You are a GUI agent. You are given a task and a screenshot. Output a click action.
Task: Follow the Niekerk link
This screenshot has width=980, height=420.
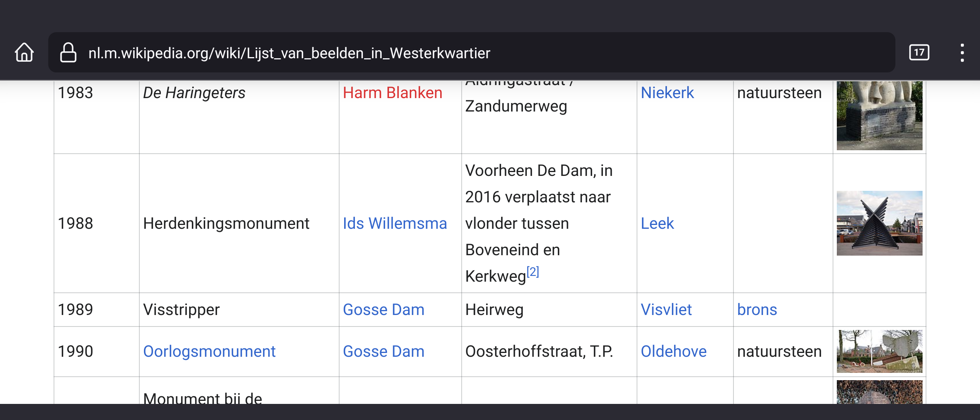tap(667, 93)
